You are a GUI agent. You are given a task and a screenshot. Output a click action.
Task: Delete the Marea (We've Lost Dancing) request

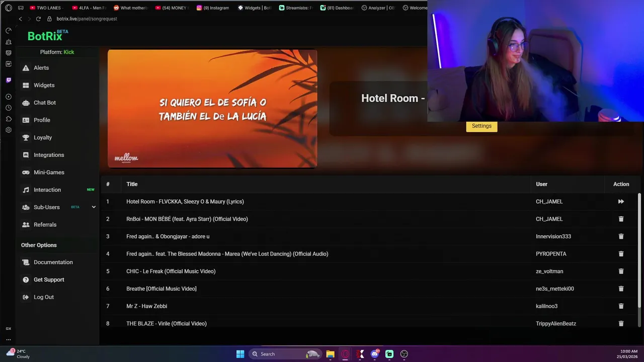(x=621, y=254)
